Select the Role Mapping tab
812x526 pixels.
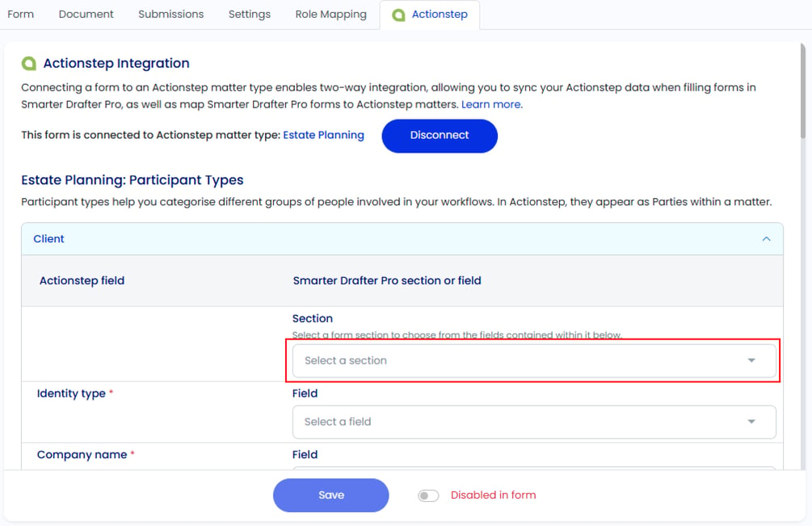(331, 15)
